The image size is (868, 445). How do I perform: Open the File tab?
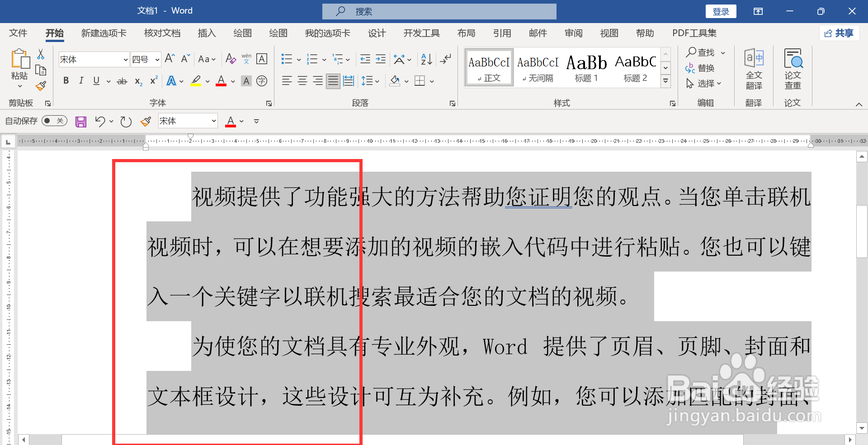click(x=18, y=33)
